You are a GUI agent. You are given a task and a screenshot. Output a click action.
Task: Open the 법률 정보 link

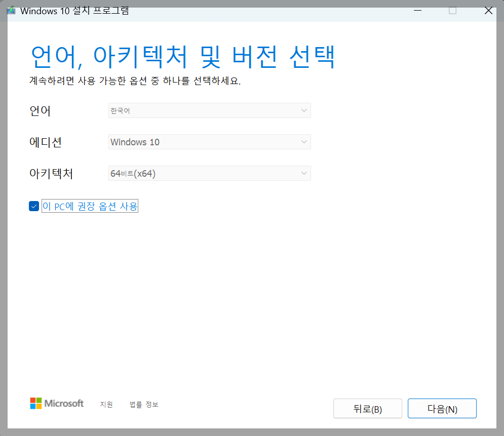[144, 404]
